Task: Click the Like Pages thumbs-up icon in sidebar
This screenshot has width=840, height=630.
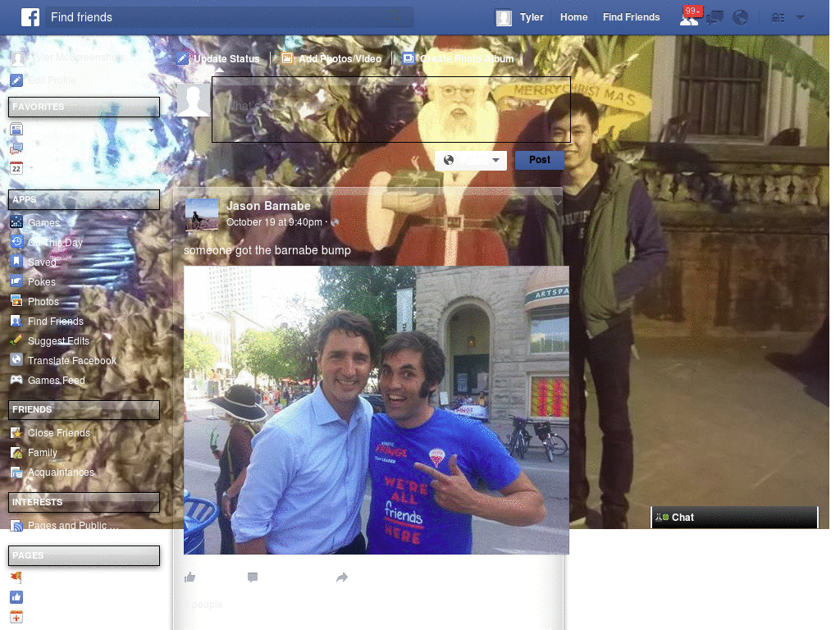Action: click(x=16, y=597)
